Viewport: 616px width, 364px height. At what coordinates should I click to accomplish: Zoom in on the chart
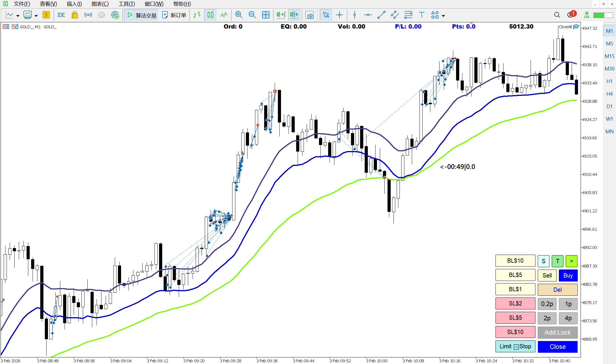click(239, 15)
